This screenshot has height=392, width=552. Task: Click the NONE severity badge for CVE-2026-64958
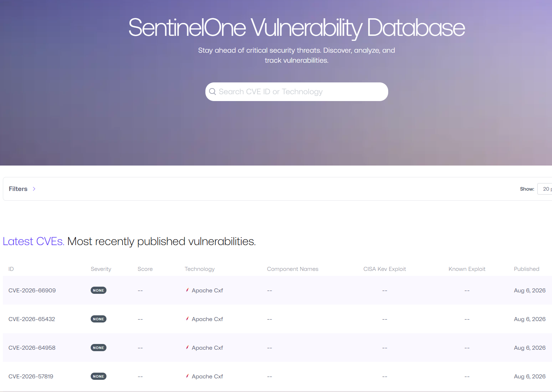[99, 348]
